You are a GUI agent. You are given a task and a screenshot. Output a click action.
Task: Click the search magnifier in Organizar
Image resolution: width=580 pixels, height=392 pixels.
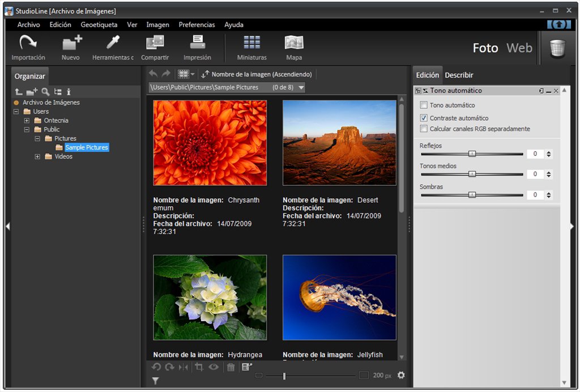point(45,92)
